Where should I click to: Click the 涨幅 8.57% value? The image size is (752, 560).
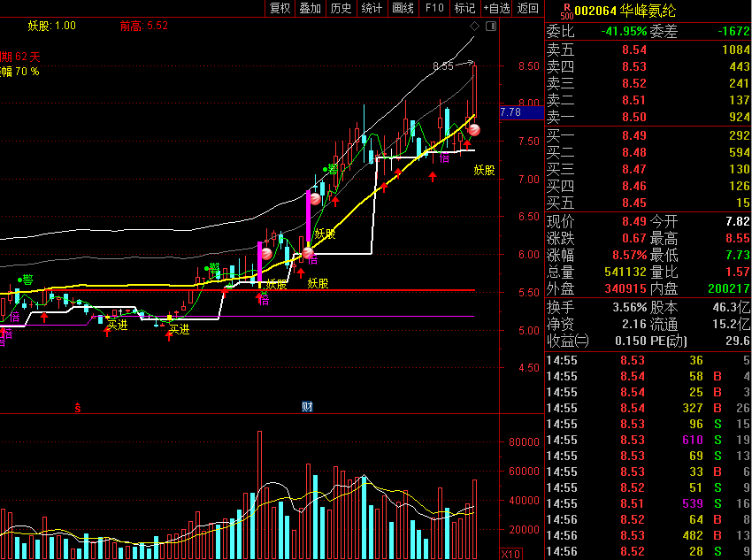[x=630, y=255]
